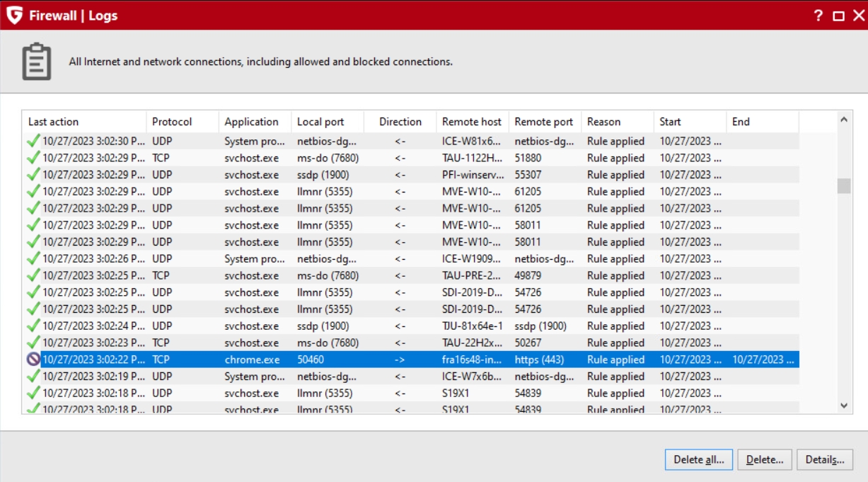Click the Delete all... button

coord(699,460)
